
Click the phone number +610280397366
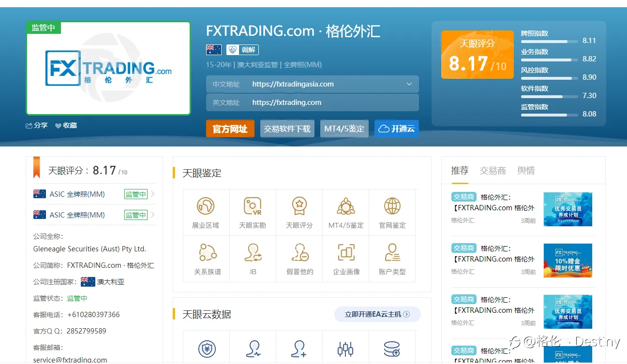pyautogui.click(x=94, y=315)
